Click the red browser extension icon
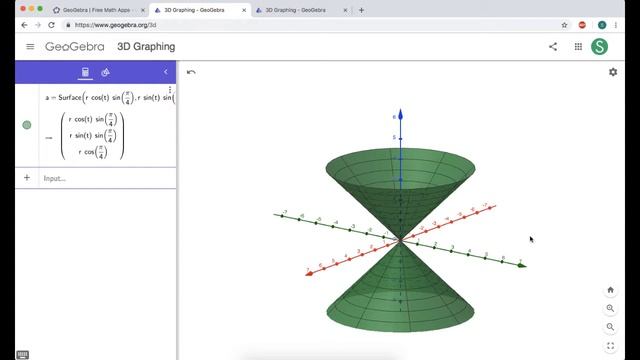The image size is (640, 360). 582,25
